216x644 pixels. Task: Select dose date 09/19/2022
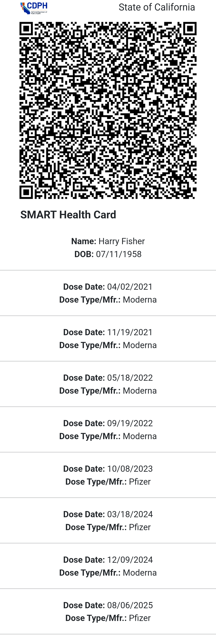[x=130, y=423]
